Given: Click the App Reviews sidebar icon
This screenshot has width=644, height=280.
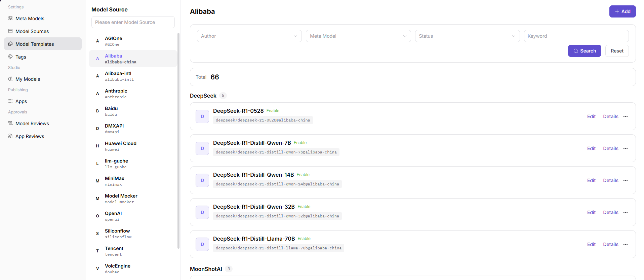Looking at the screenshot, I should 10,136.
